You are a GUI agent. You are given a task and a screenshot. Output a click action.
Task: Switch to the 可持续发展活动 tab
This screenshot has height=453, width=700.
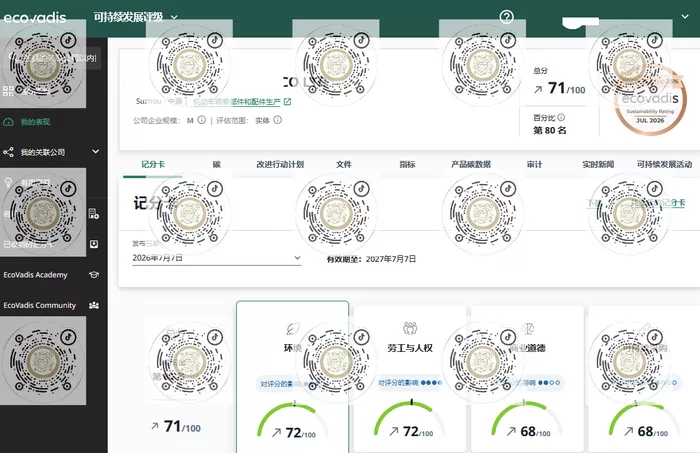(x=664, y=164)
